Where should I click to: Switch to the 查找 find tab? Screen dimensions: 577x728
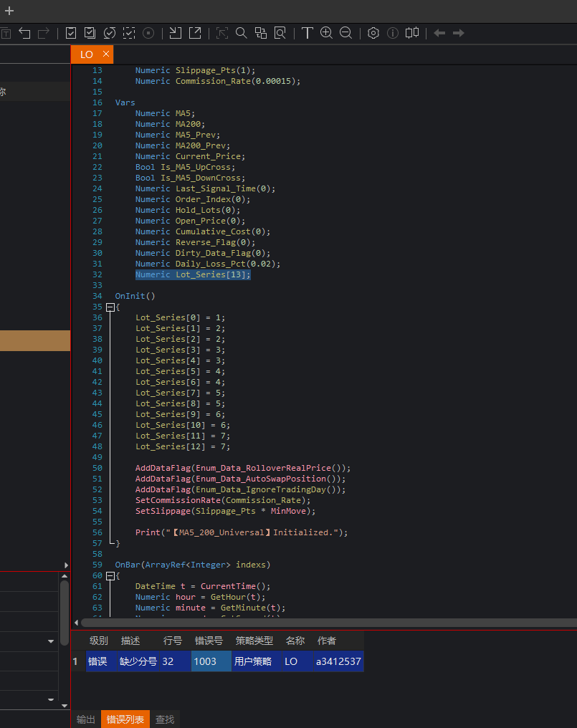point(165,719)
